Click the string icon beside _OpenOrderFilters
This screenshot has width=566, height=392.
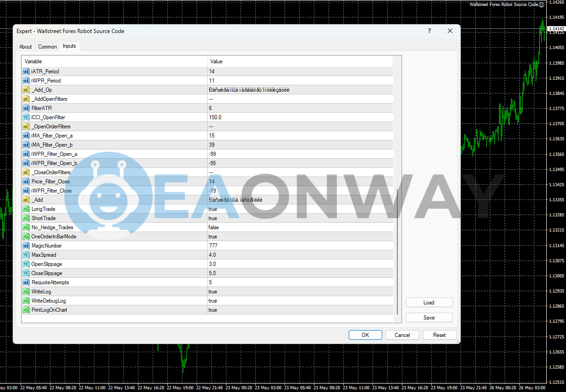click(26, 127)
